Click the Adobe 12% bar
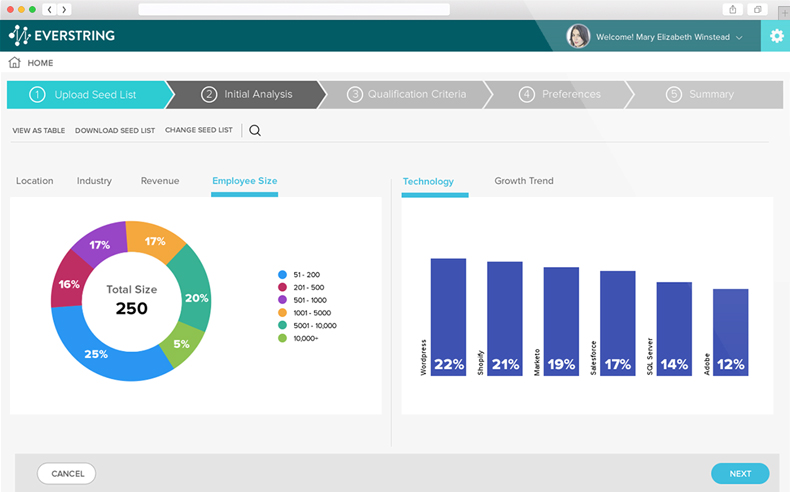 point(731,332)
